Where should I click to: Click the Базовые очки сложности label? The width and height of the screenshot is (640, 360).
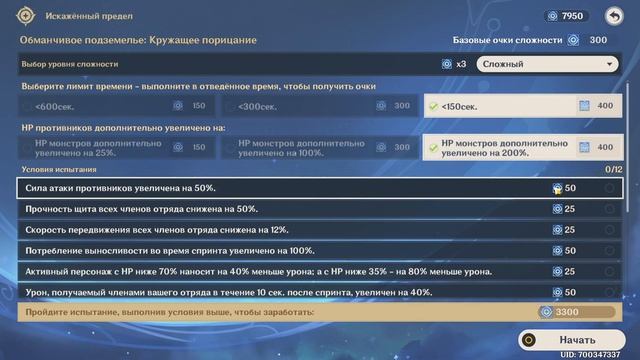pos(507,40)
